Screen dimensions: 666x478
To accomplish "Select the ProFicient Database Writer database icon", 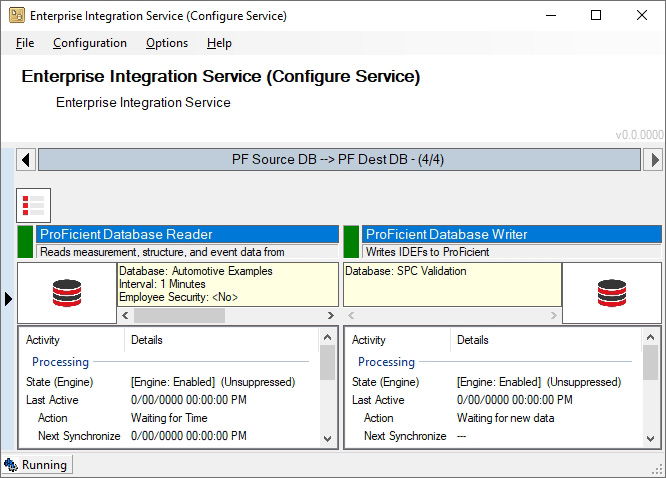I will coord(611,293).
